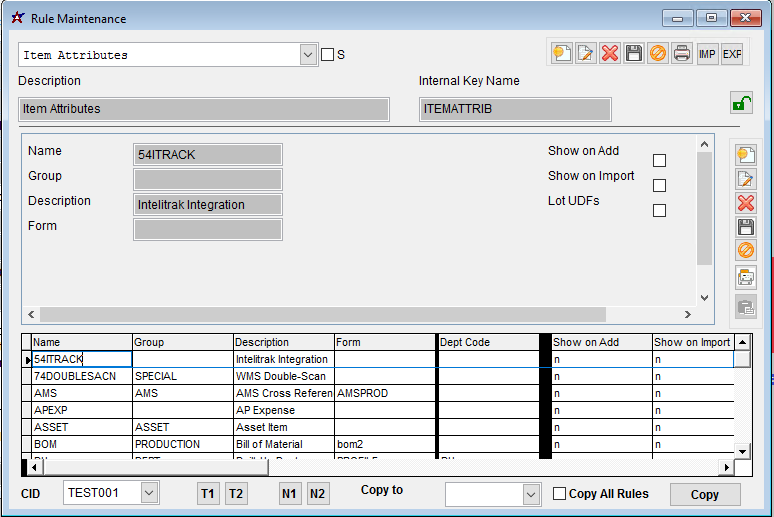Click the edit pencil icon in side toolbar
The height and width of the screenshot is (517, 774).
[x=746, y=179]
